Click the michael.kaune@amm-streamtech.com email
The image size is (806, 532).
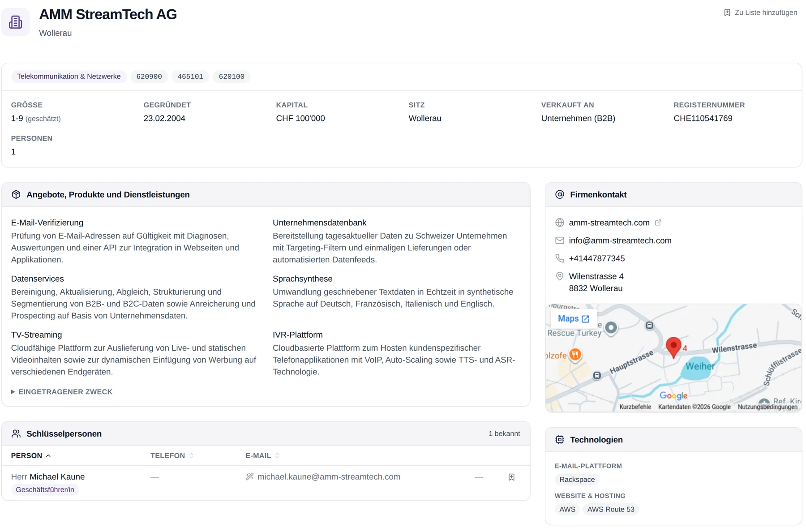pos(329,477)
